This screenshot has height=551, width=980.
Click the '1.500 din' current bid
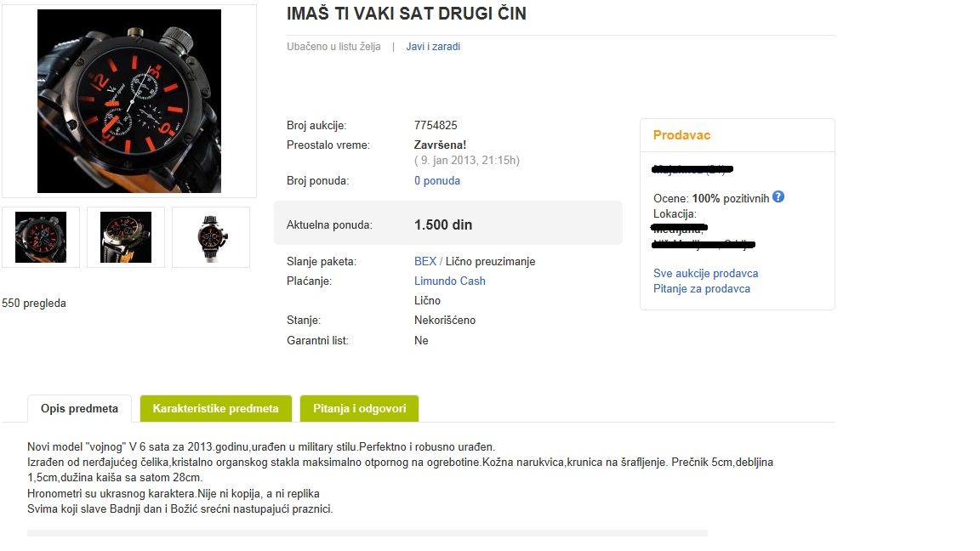point(443,225)
